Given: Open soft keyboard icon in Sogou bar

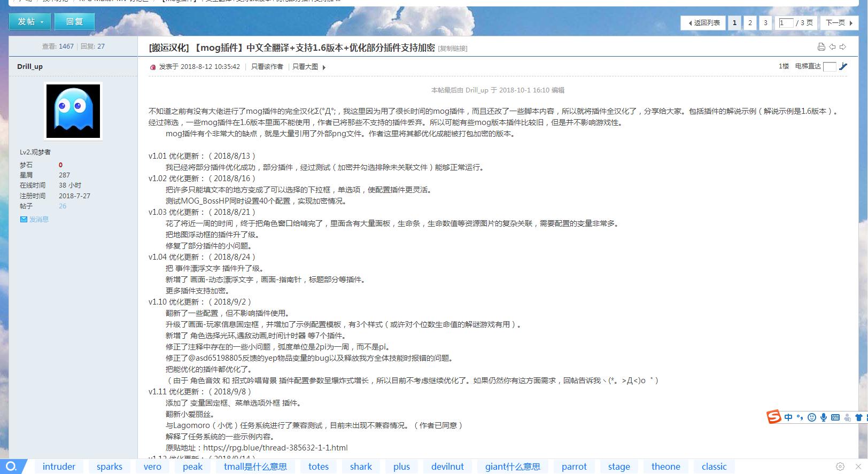Looking at the screenshot, I should (835, 417).
